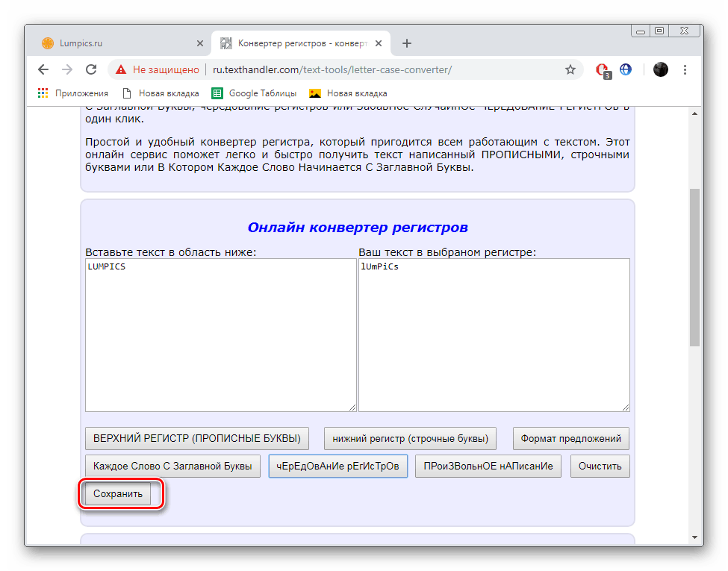
Task: Go back using browser back arrow
Action: point(43,69)
